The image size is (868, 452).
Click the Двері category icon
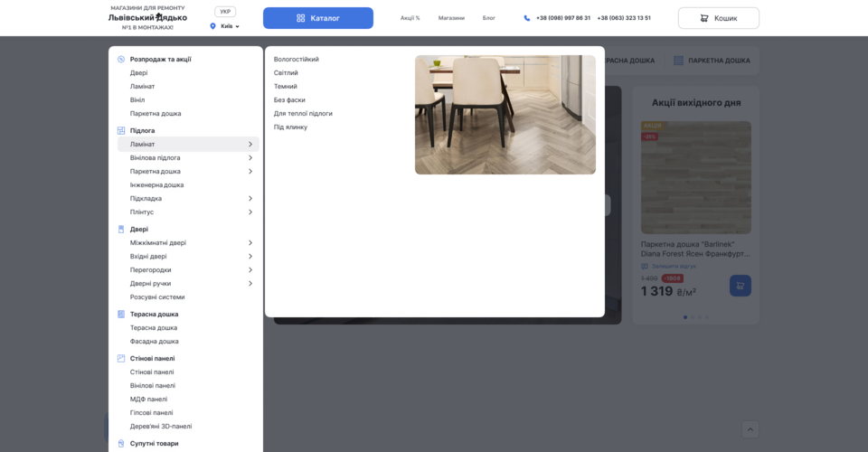pos(121,229)
